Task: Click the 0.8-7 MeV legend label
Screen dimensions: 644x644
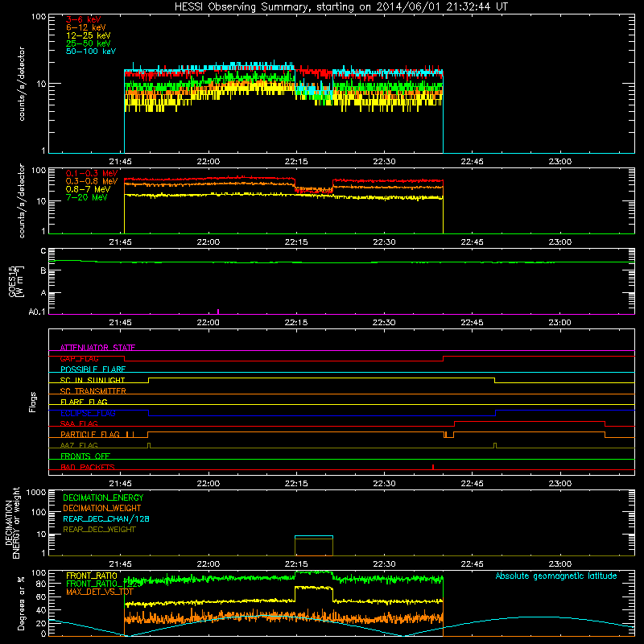Action: click(x=88, y=189)
